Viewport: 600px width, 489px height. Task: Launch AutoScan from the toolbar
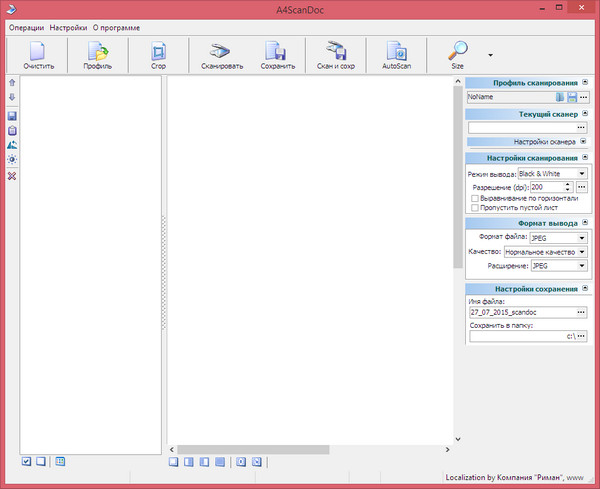pyautogui.click(x=397, y=55)
